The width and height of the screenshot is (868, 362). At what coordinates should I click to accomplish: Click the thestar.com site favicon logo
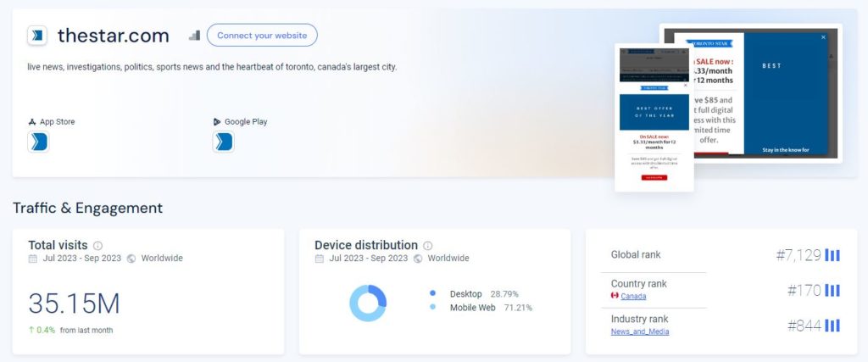[37, 36]
